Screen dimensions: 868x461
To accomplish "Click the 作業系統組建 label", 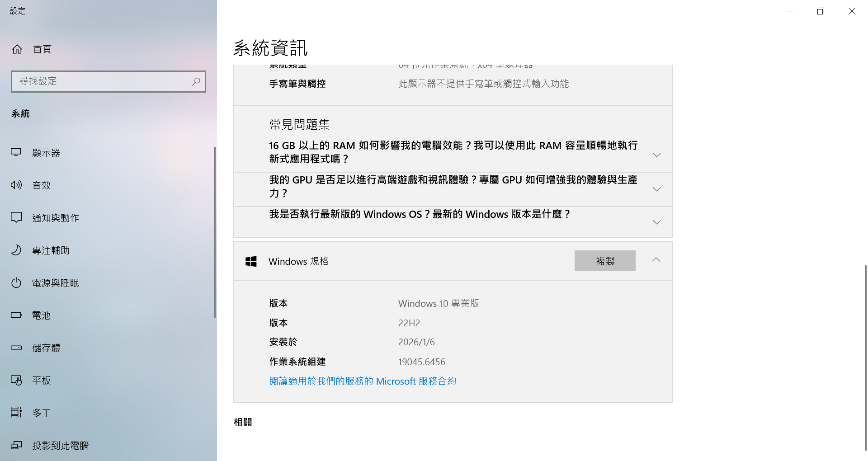I will (x=297, y=362).
